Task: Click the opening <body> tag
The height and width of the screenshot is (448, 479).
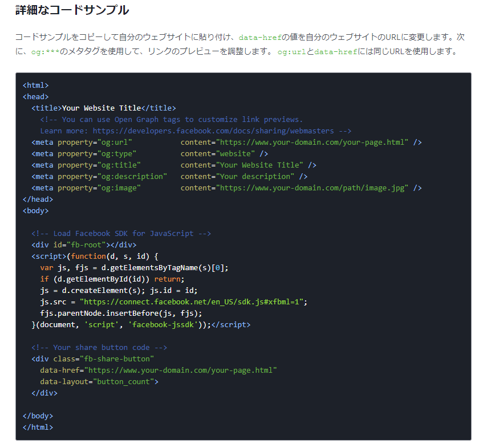Action: pyautogui.click(x=36, y=211)
